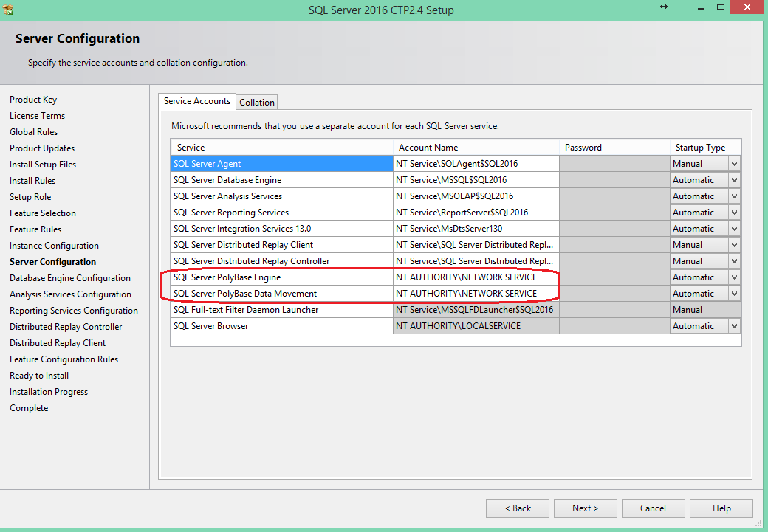Click Installation Progress in the steps list
768x532 pixels.
(49, 392)
